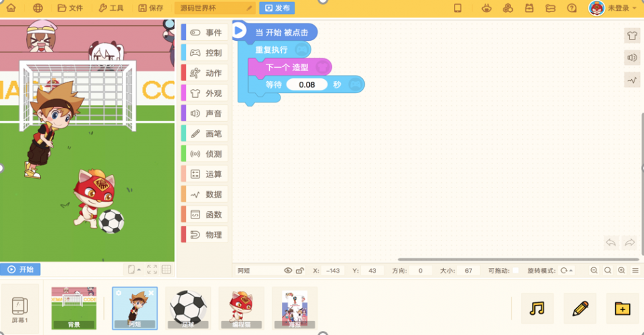The width and height of the screenshot is (644, 335).
Task: Open the pencil drawing editor
Action: tap(580, 308)
